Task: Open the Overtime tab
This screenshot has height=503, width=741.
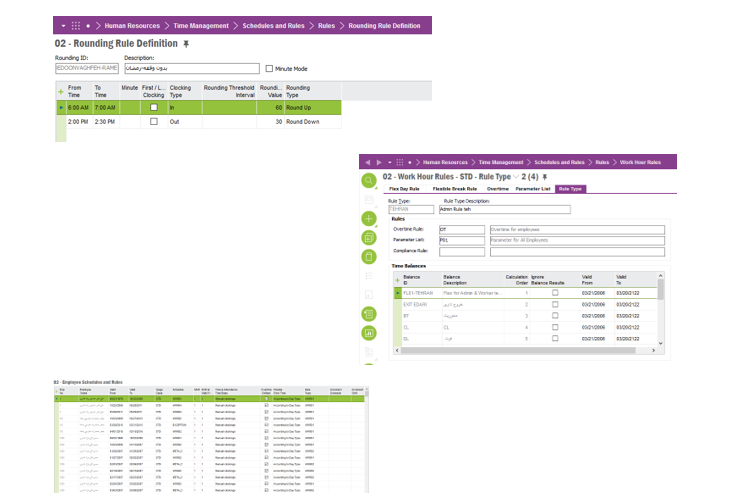Action: tap(498, 189)
